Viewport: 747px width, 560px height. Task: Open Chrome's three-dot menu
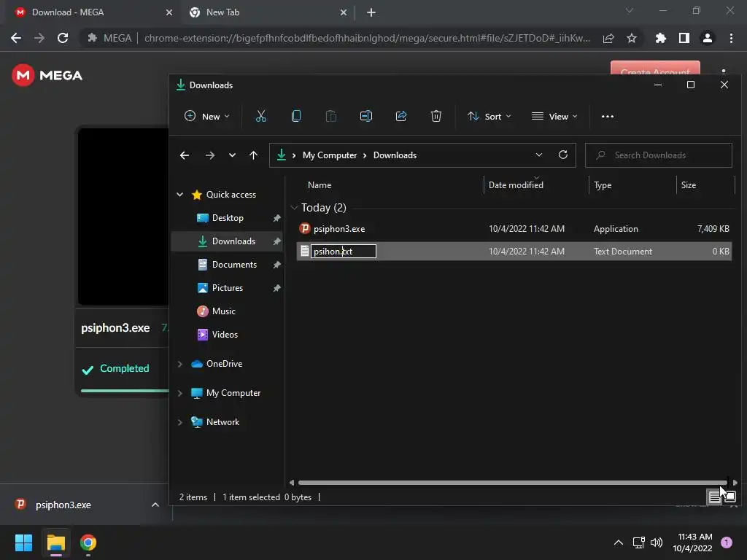coord(731,38)
